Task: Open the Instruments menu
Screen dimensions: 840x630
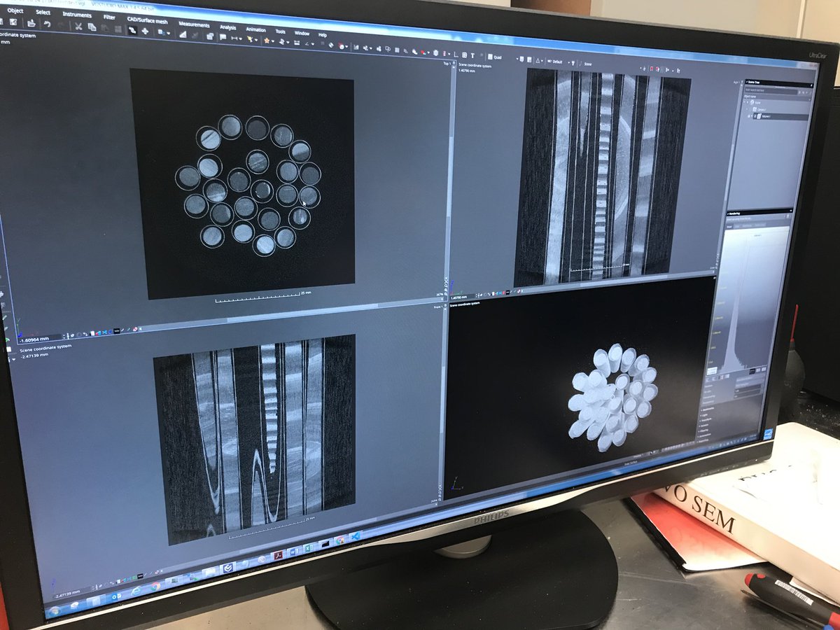Action: pos(77,15)
